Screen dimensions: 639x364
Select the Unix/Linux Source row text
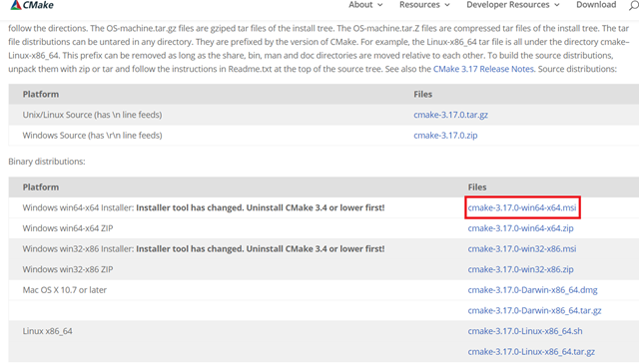pos(92,115)
